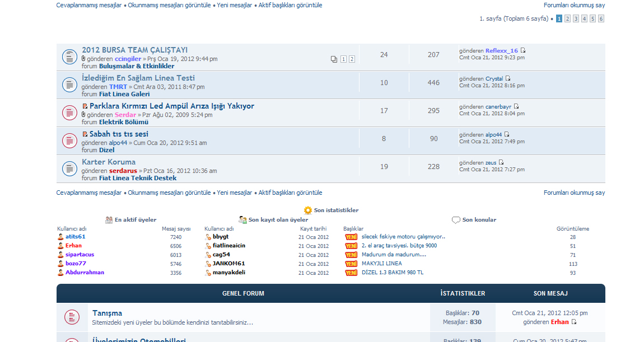View last post icon next to Crystal
Screen dimensions: 644x342
tap(508, 78)
